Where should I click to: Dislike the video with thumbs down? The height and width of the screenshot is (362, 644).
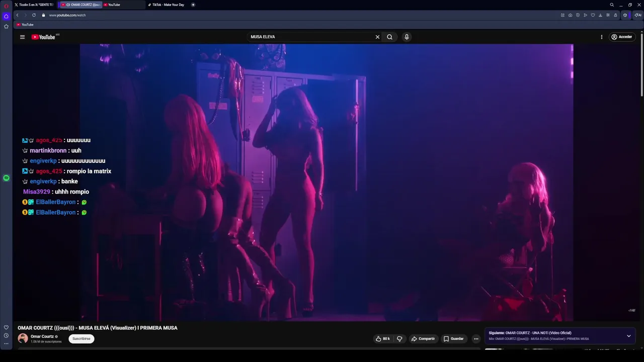tap(399, 339)
